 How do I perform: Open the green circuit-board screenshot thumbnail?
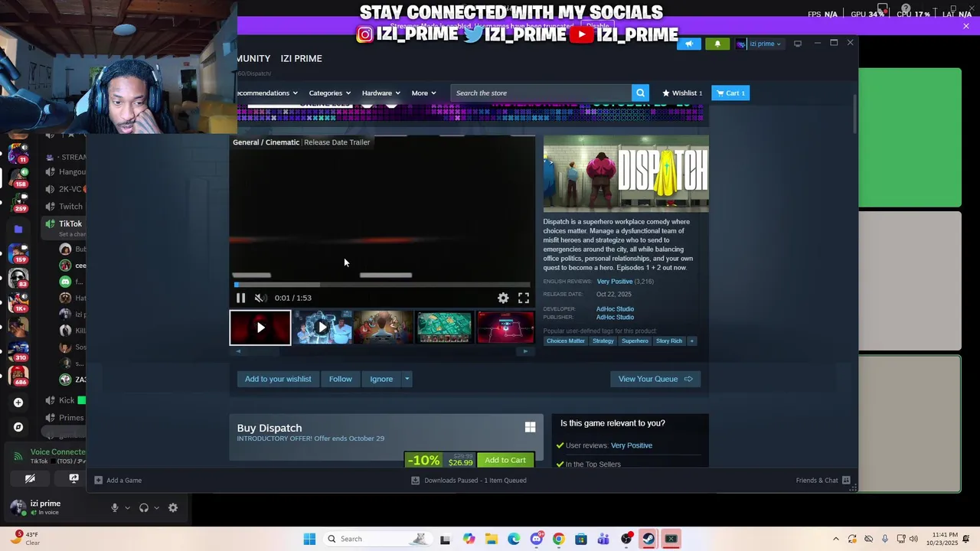pyautogui.click(x=445, y=328)
